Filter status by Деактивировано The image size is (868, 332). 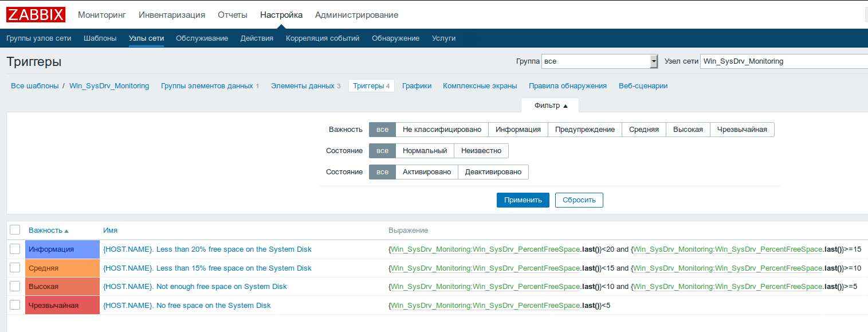click(x=493, y=172)
